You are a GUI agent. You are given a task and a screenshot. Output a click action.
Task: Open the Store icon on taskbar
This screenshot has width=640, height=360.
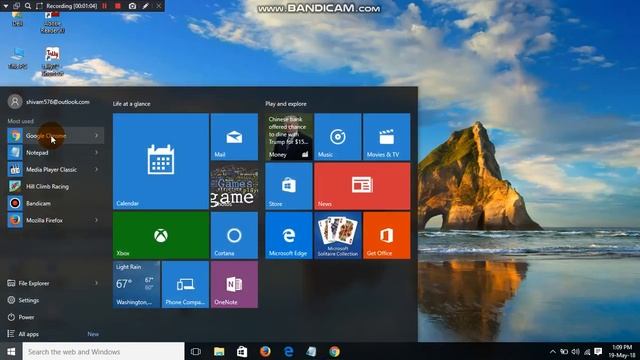click(242, 351)
